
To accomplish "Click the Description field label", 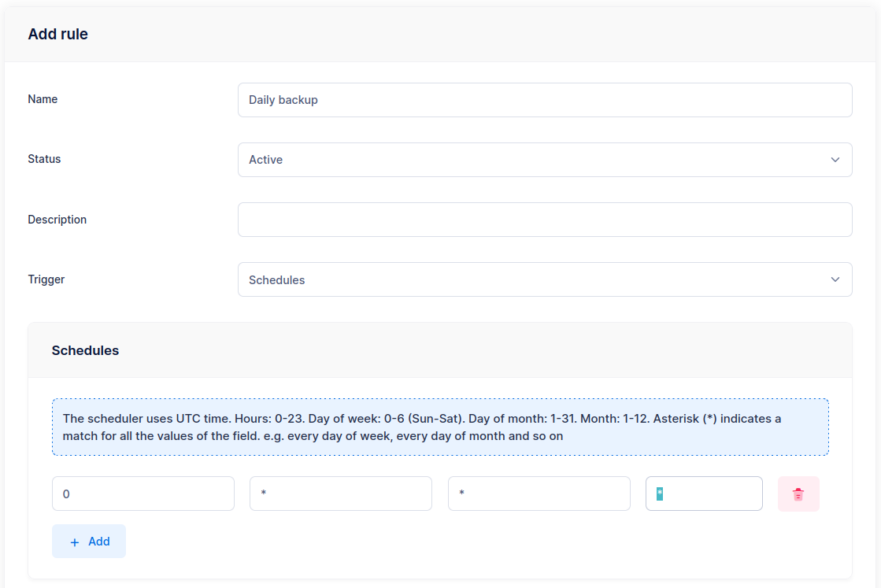I will (x=57, y=220).
